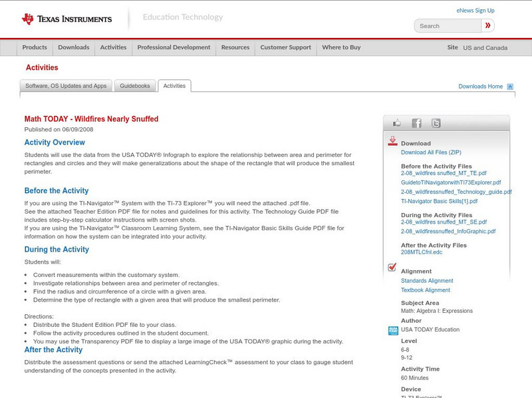Click the Downloads Home house icon
This screenshot has width=532, height=398.
[x=510, y=87]
